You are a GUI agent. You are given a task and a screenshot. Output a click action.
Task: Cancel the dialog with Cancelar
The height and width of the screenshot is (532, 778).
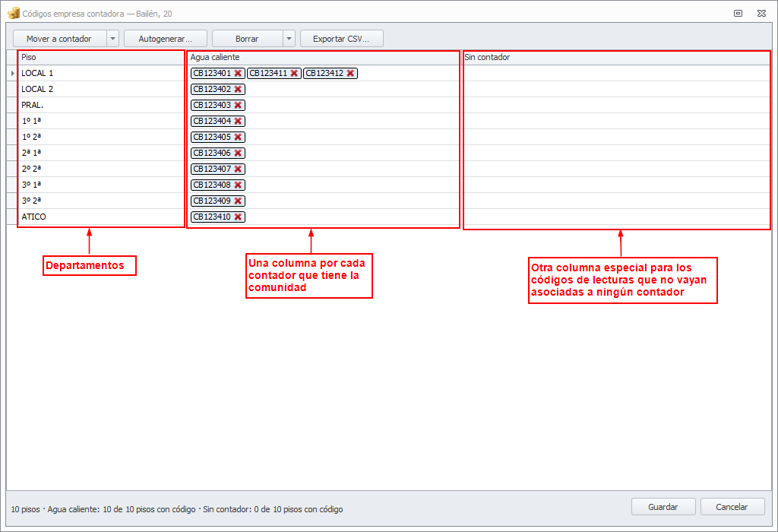click(732, 507)
